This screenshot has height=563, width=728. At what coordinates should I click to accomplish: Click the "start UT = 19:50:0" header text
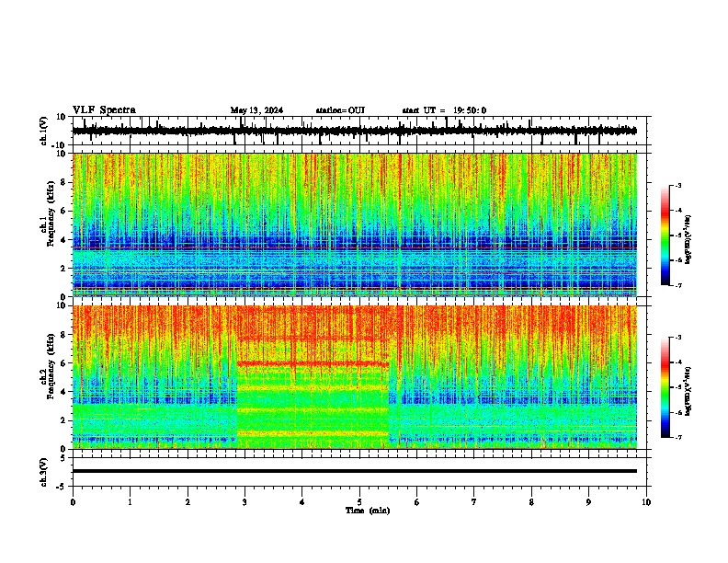click(x=444, y=110)
